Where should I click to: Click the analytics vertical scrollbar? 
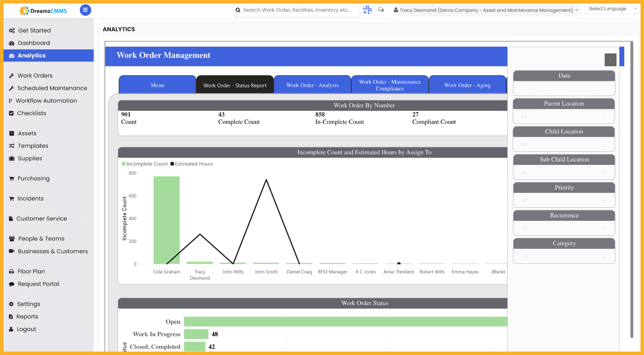[x=632, y=190]
